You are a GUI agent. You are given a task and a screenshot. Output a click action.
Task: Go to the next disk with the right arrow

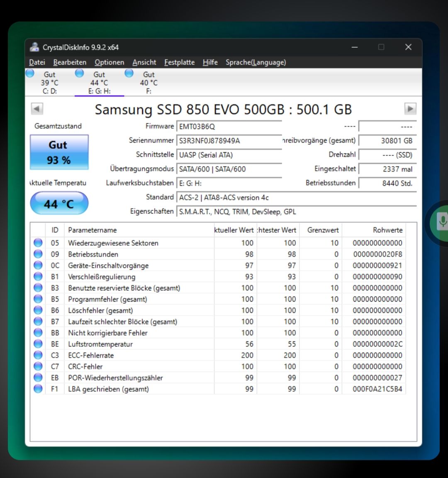410,109
